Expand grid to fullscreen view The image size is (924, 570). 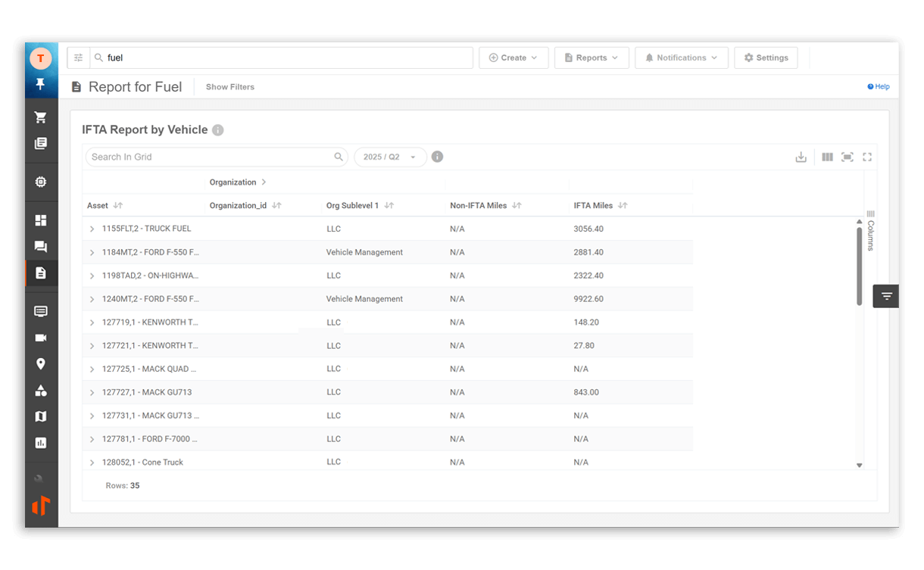[866, 157]
